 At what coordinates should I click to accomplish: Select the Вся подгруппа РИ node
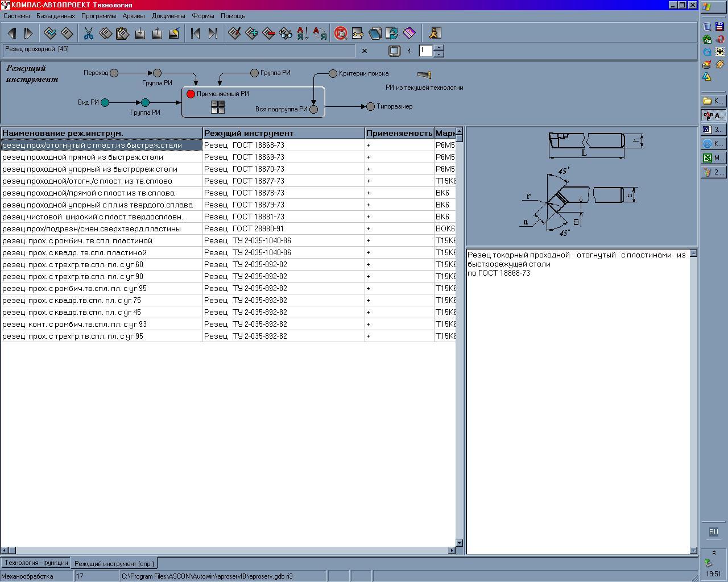point(313,109)
